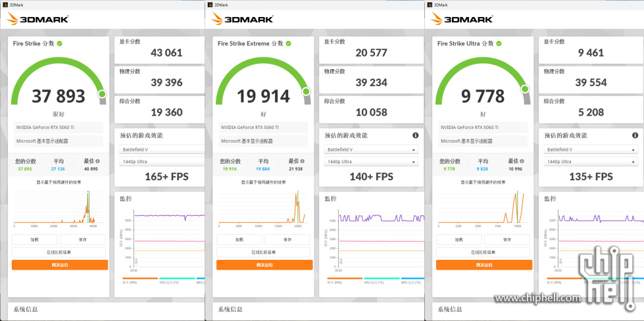Toggle the 帧率 (FPS) legend in Fire Strike Ultra window
644x321 pixels.
point(564,281)
